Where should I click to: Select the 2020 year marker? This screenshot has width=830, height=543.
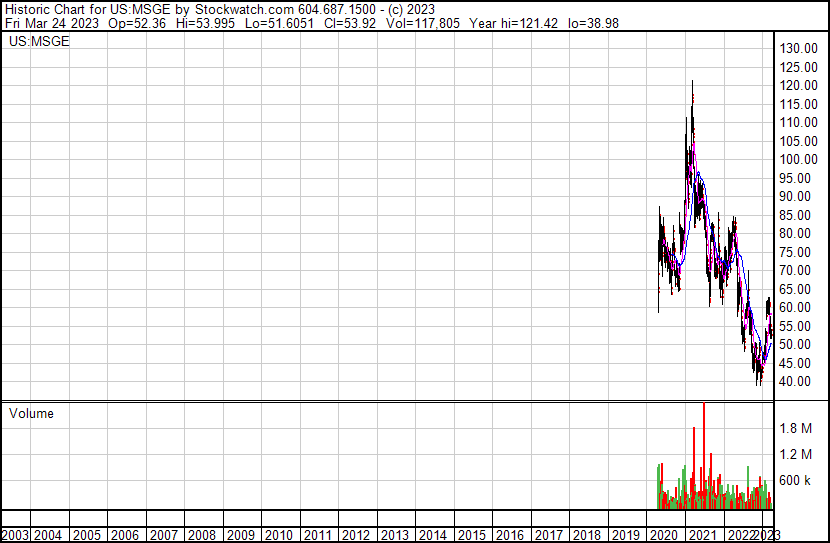[x=664, y=535]
